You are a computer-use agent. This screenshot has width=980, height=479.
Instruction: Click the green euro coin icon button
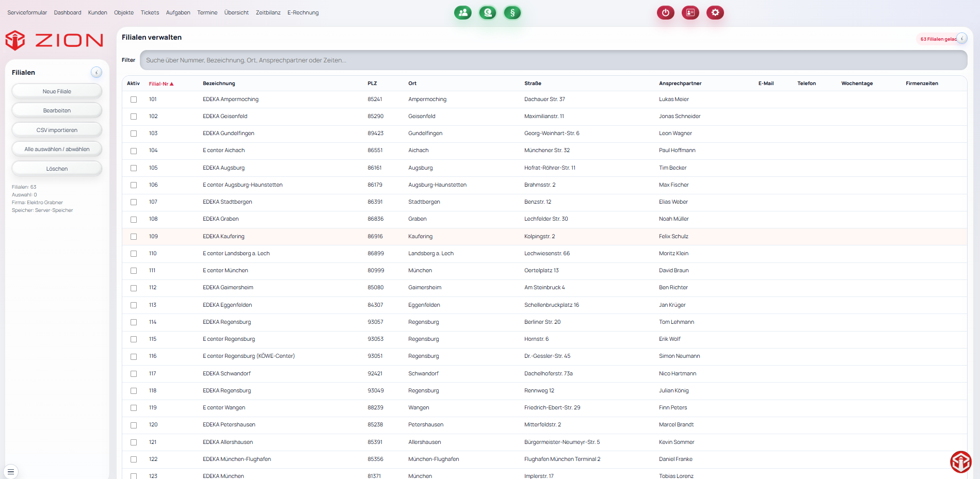pos(488,12)
